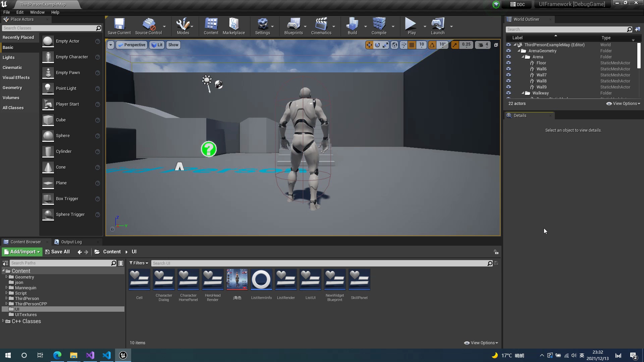Click the Content breadcrumb path
Viewport: 644px width, 362px height.
[112, 252]
